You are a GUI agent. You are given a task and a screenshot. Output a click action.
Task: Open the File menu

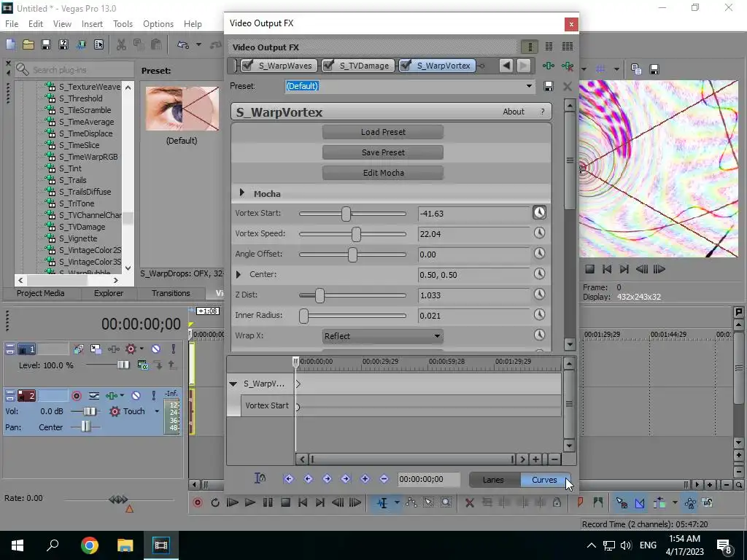pos(12,24)
